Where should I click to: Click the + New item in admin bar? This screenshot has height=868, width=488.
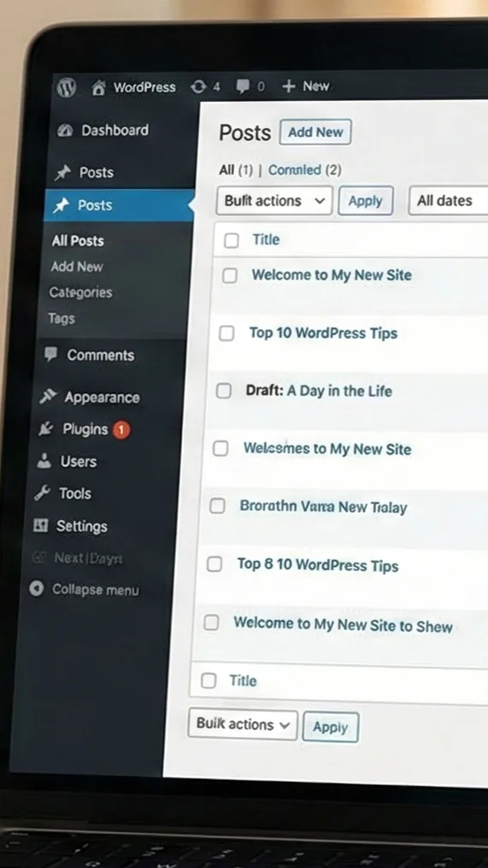pyautogui.click(x=305, y=86)
